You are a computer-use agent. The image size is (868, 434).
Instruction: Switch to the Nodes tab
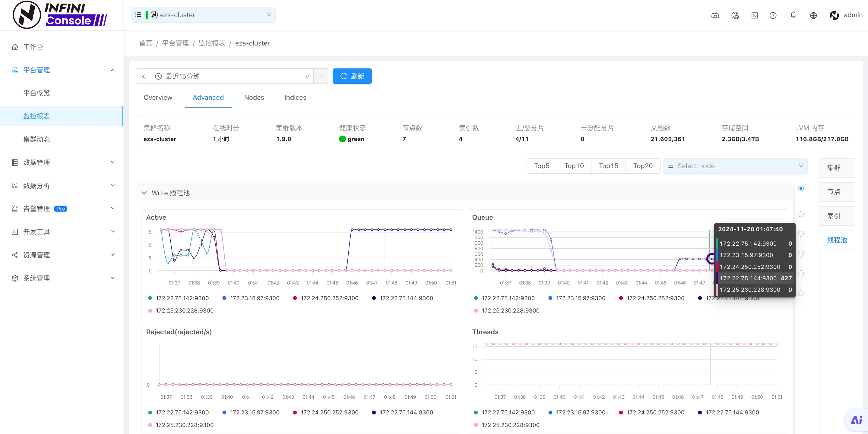[254, 98]
